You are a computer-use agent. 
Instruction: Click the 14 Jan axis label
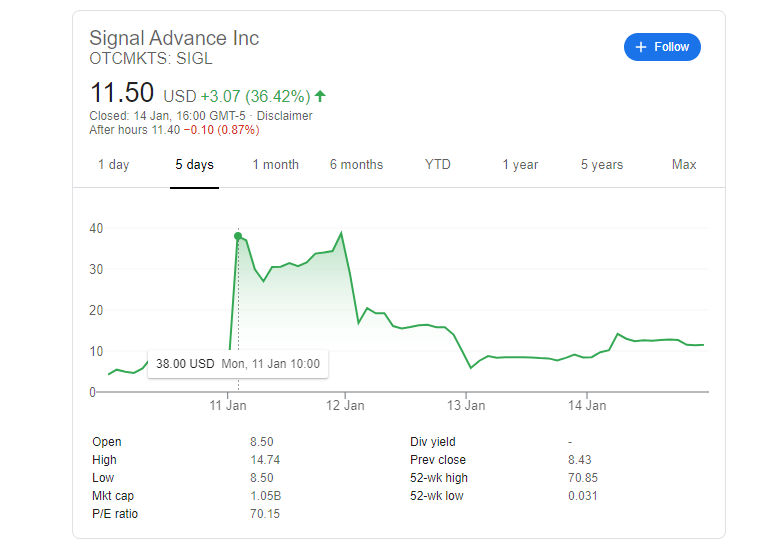pos(587,405)
